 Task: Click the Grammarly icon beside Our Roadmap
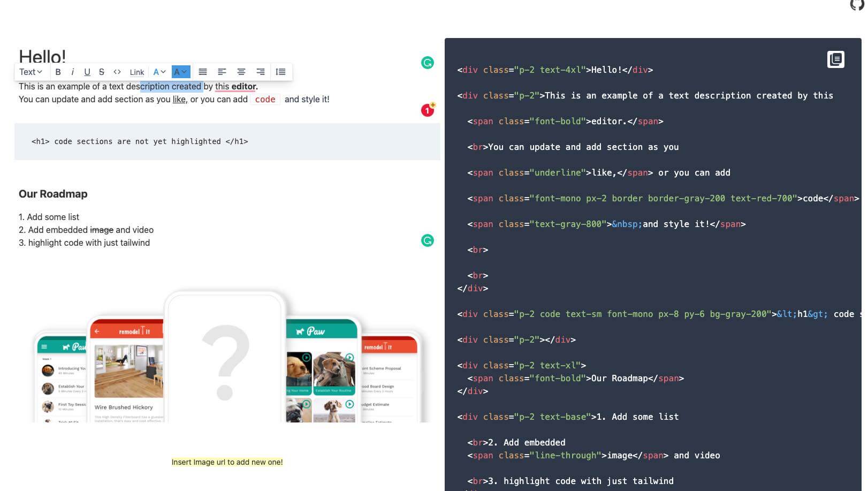click(427, 241)
